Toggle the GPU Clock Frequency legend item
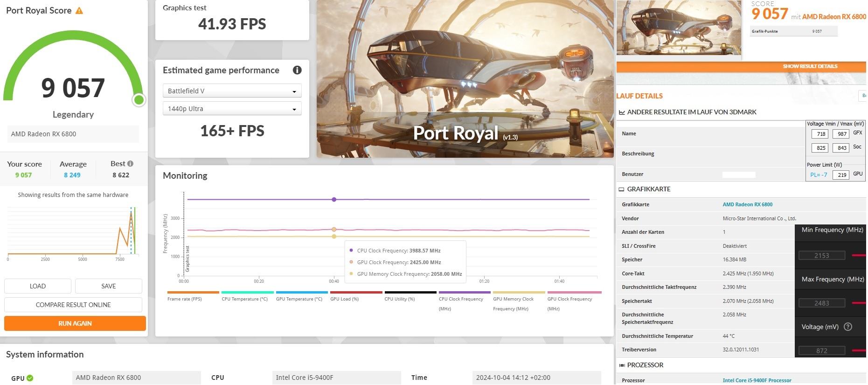 [574, 301]
